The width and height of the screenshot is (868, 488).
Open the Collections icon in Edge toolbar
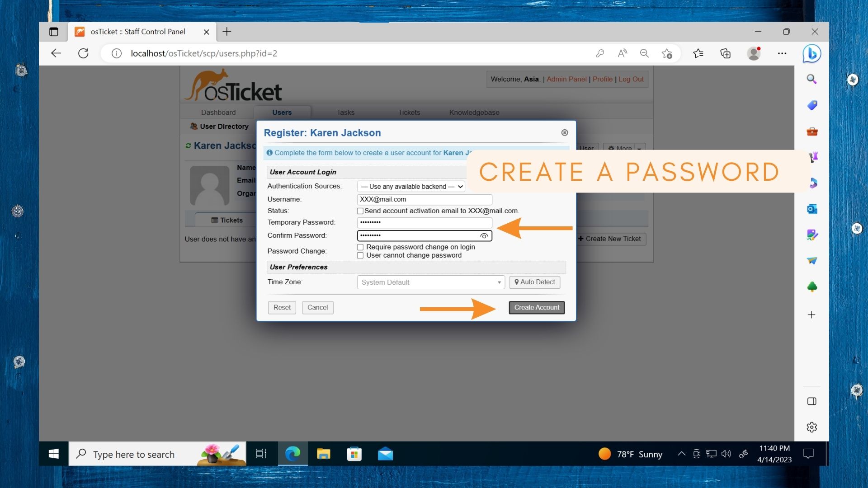[725, 53]
